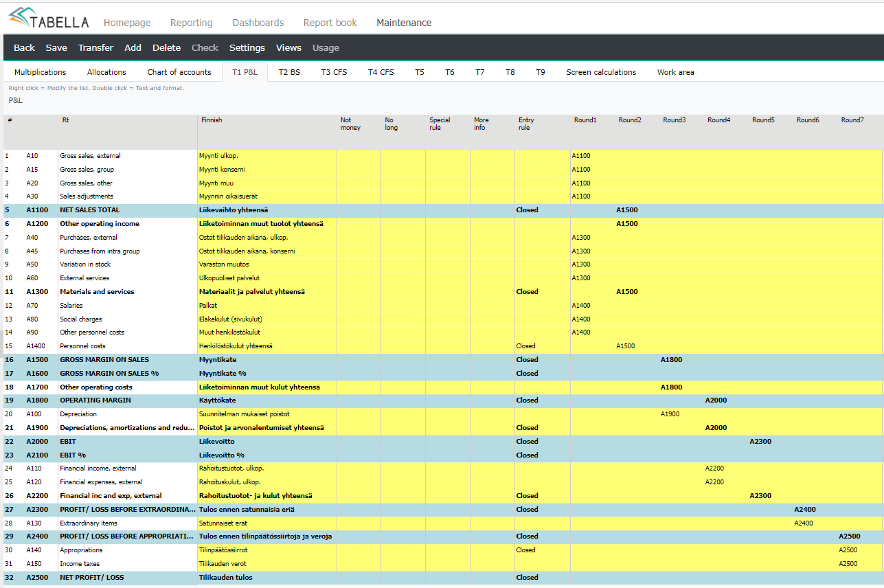
Task: Click the Materials and services row name
Action: coord(97,292)
